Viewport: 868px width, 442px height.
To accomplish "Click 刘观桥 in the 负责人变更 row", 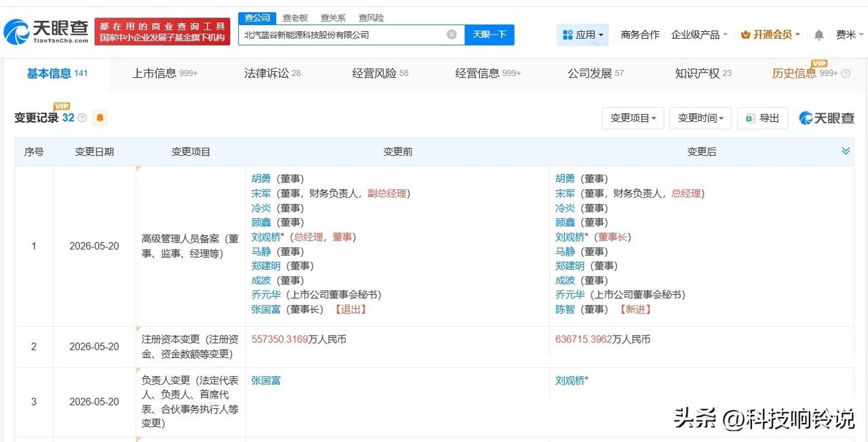I will tap(570, 380).
